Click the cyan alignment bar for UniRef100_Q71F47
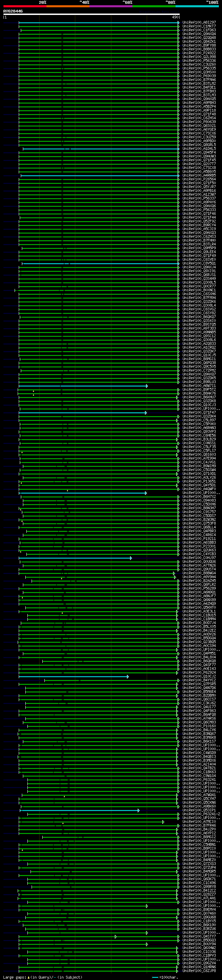 tap(83, 412)
